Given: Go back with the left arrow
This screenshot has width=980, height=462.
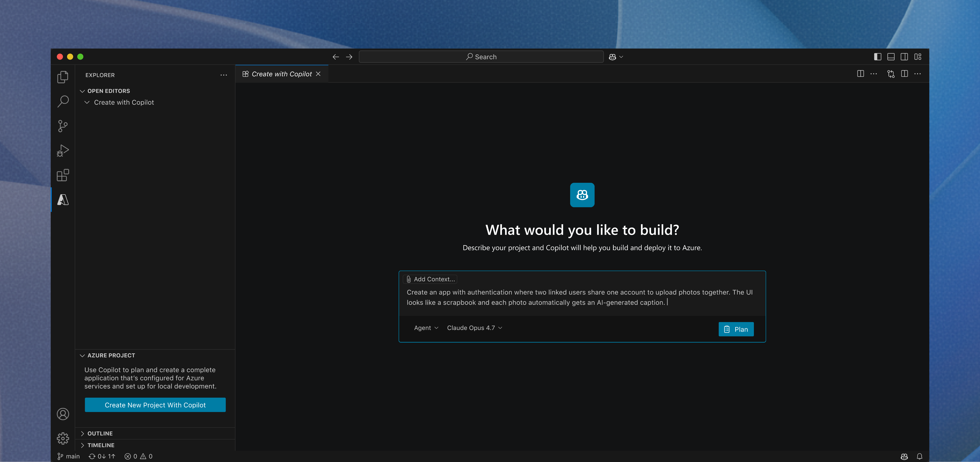Looking at the screenshot, I should 335,57.
